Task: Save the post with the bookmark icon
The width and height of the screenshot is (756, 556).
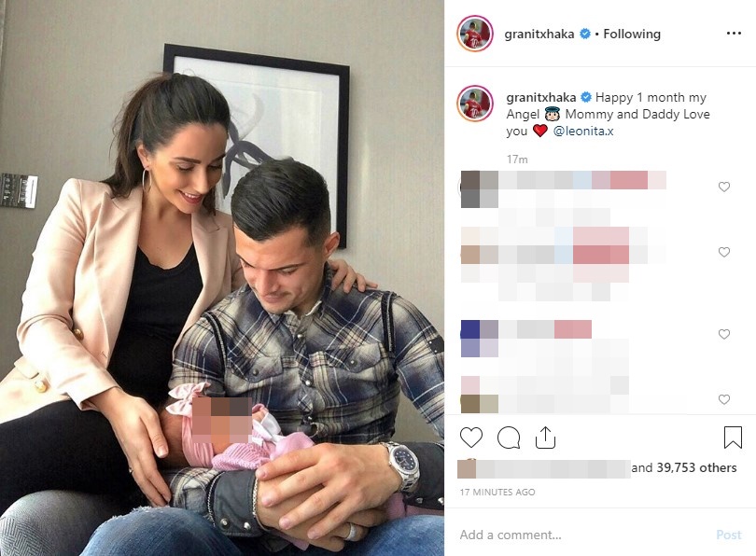Action: [733, 438]
